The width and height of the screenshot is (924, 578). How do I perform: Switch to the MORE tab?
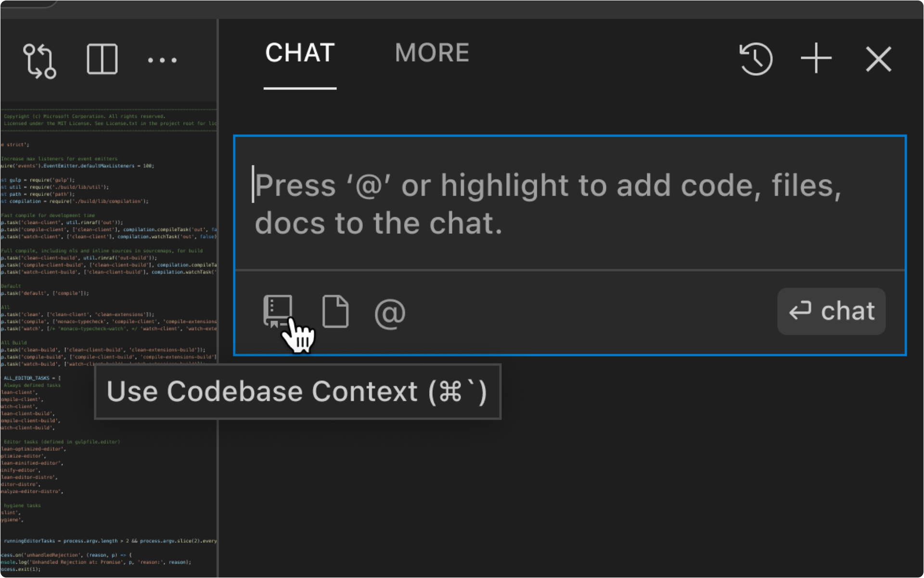pos(432,53)
